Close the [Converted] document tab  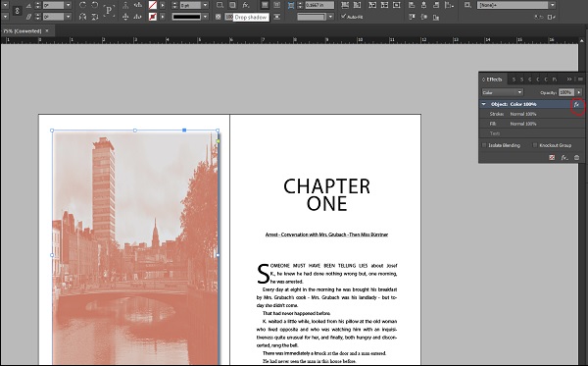click(x=47, y=30)
